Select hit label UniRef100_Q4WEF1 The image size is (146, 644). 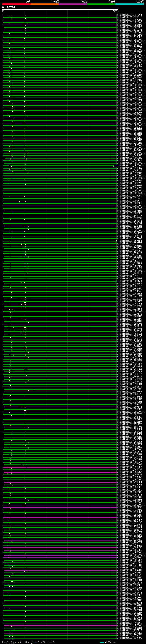[131, 352]
